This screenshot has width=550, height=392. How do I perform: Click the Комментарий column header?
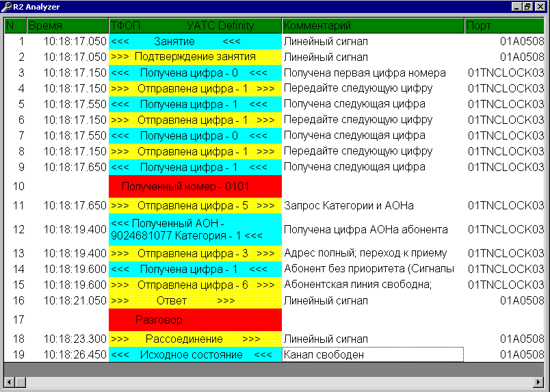coord(374,25)
